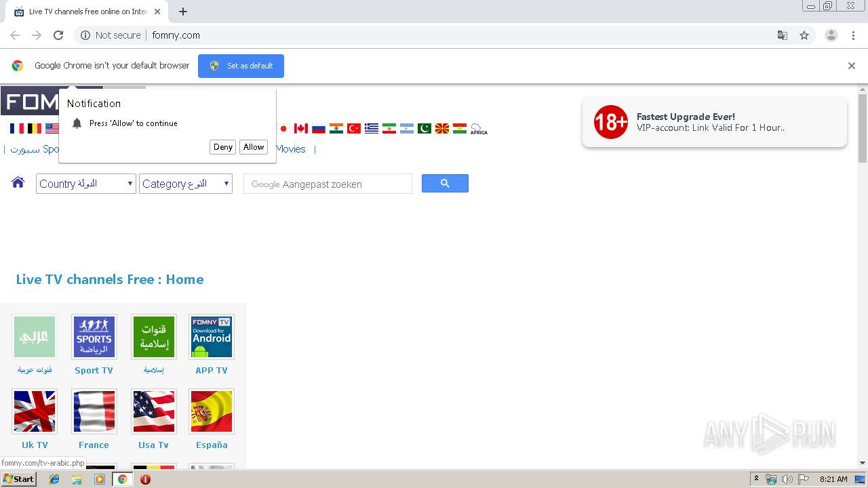The image size is (868, 488).
Task: Click the France flag in the flag row
Action: click(17, 128)
